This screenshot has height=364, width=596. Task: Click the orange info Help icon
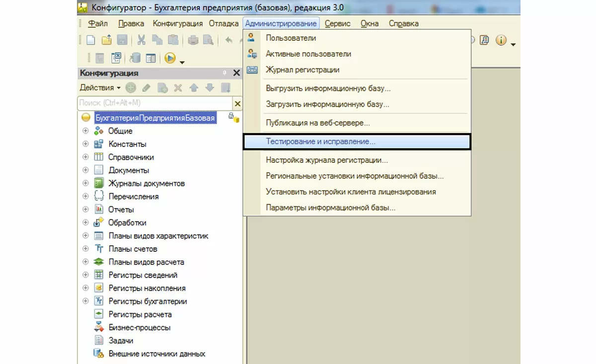(501, 40)
